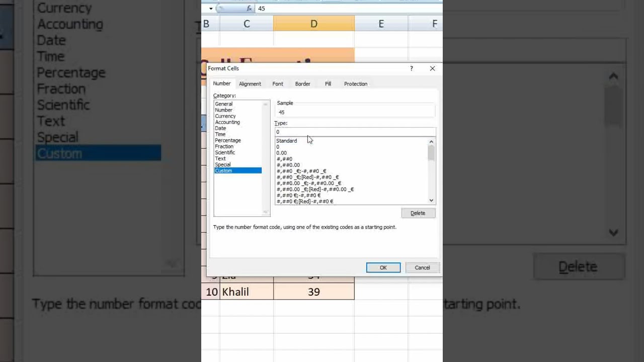The width and height of the screenshot is (644, 362).
Task: Choose Currency in the Format Cells category list
Action: click(x=225, y=116)
